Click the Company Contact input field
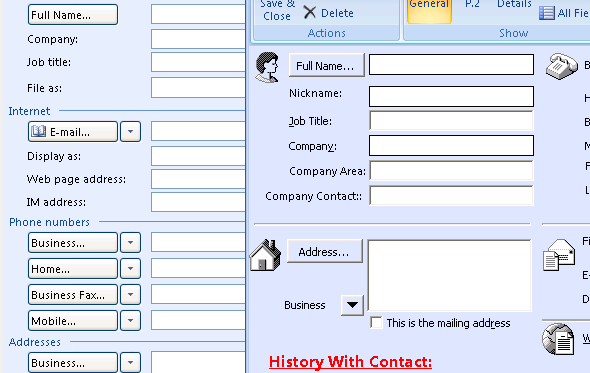Image resolution: width=590 pixels, height=373 pixels. [451, 195]
